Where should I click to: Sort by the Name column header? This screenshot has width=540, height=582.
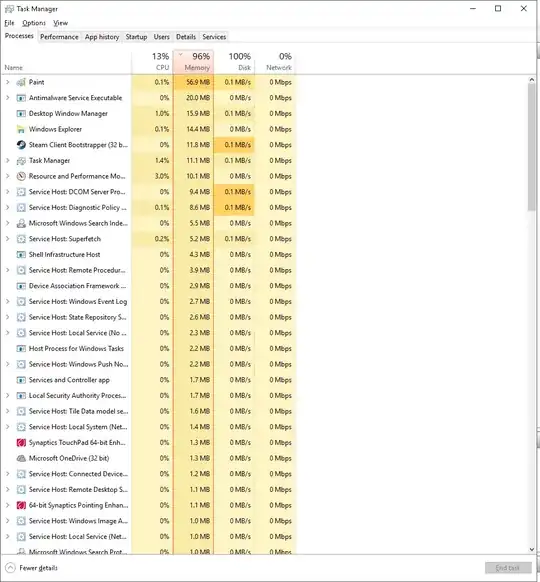66,62
